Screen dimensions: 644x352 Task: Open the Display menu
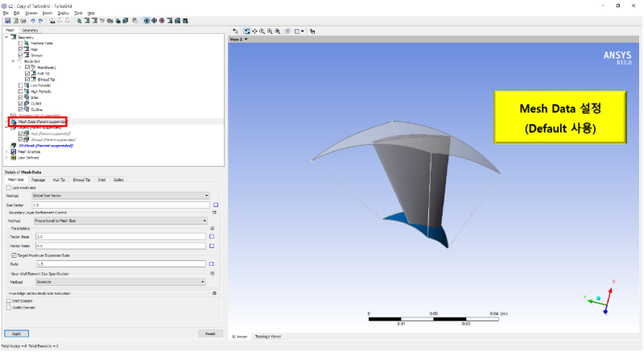pos(63,13)
